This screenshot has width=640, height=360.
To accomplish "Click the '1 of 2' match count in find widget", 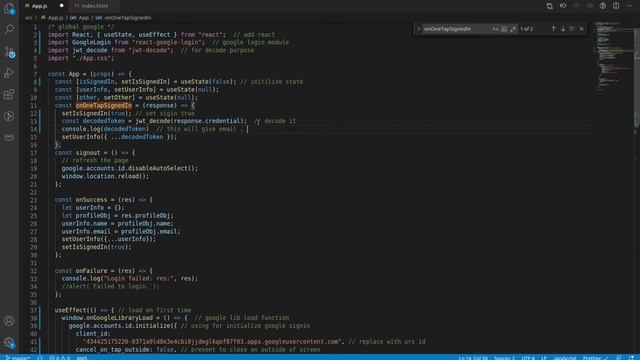I will pos(527,29).
